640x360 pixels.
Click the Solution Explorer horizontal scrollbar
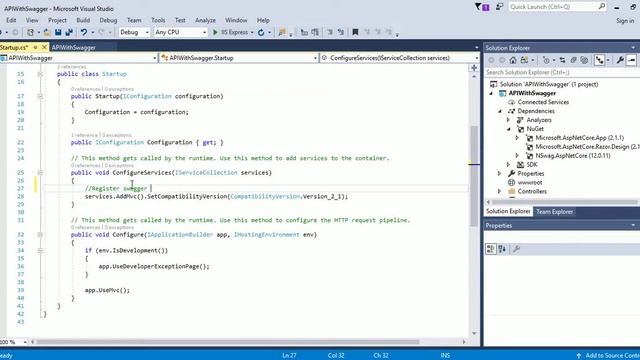pyautogui.click(x=564, y=202)
